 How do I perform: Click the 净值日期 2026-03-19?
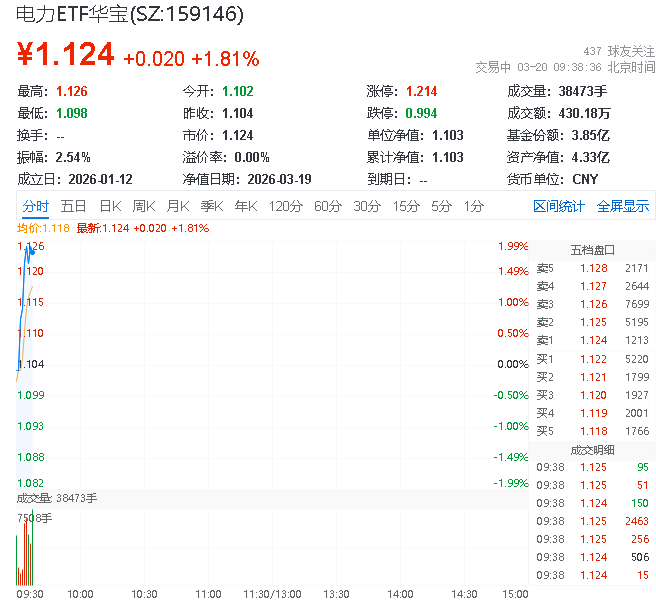click(x=279, y=180)
